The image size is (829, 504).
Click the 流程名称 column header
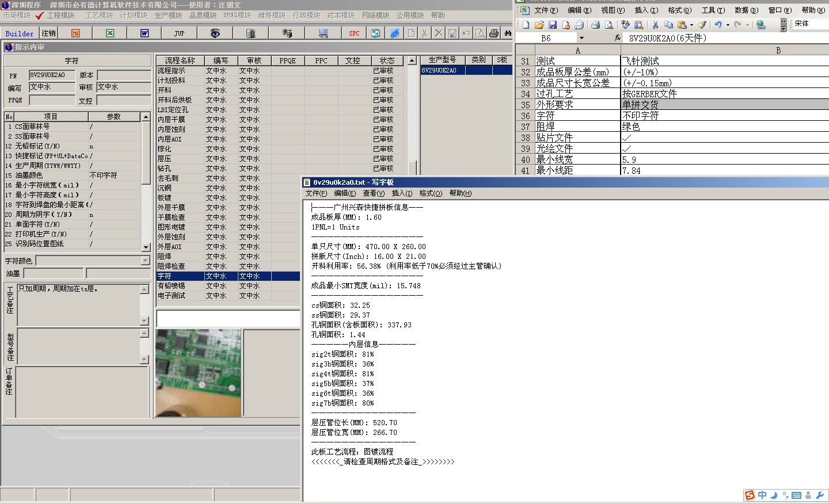tap(180, 60)
